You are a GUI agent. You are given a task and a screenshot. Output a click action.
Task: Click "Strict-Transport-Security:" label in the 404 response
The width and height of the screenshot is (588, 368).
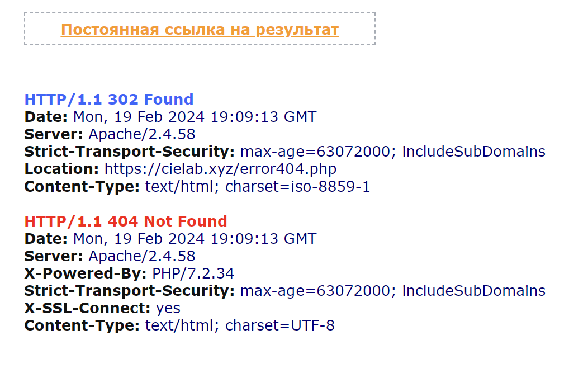coord(130,291)
